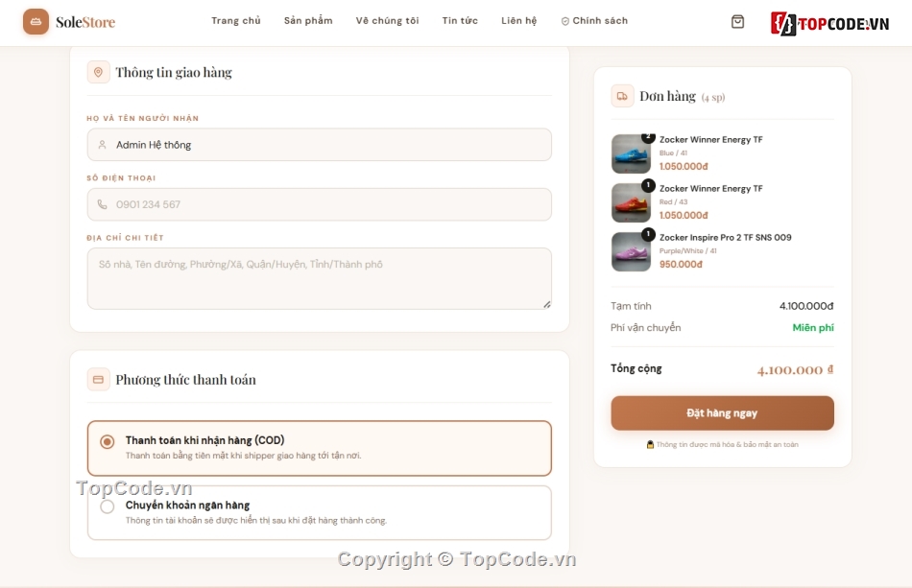912x588 pixels.
Task: Select COD payment radio button
Action: click(107, 441)
